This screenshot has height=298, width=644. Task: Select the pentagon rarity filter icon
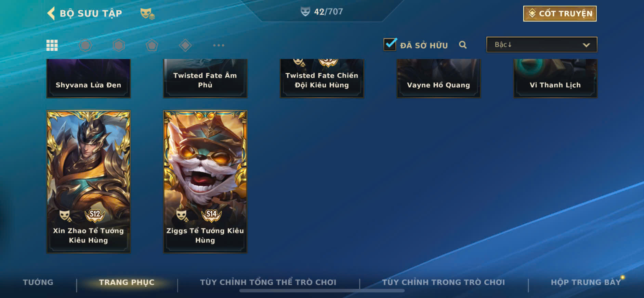152,45
